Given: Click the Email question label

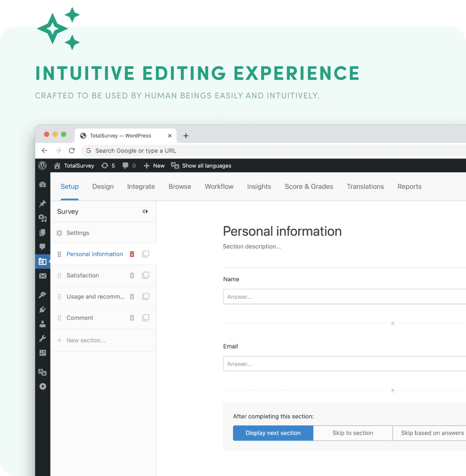Looking at the screenshot, I should click(231, 346).
